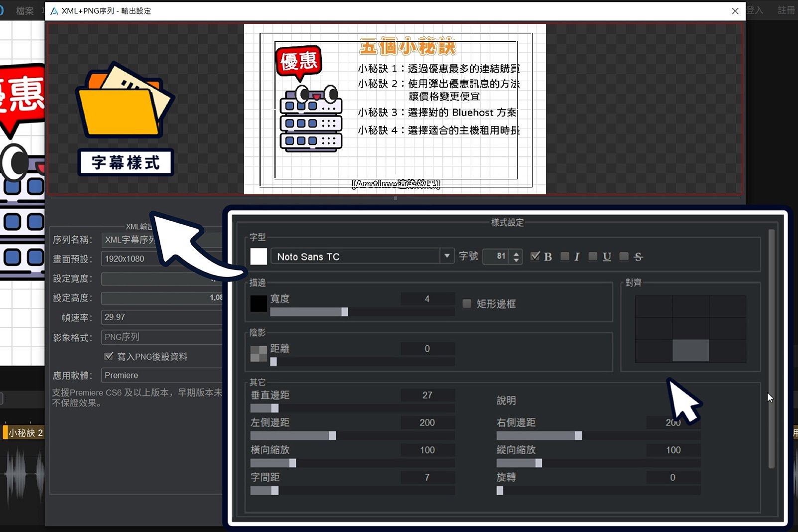Viewport: 798px width, 532px height.
Task: Enable the Bold formatting checkbox
Action: (x=535, y=256)
